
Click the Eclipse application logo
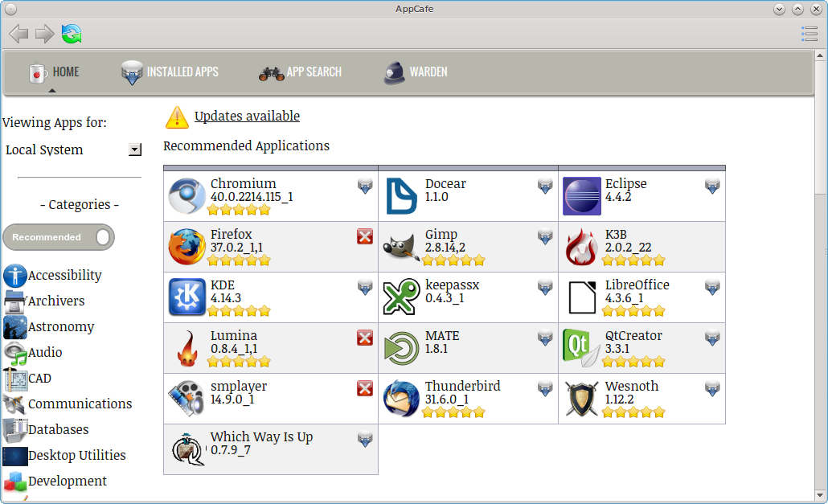tap(582, 196)
